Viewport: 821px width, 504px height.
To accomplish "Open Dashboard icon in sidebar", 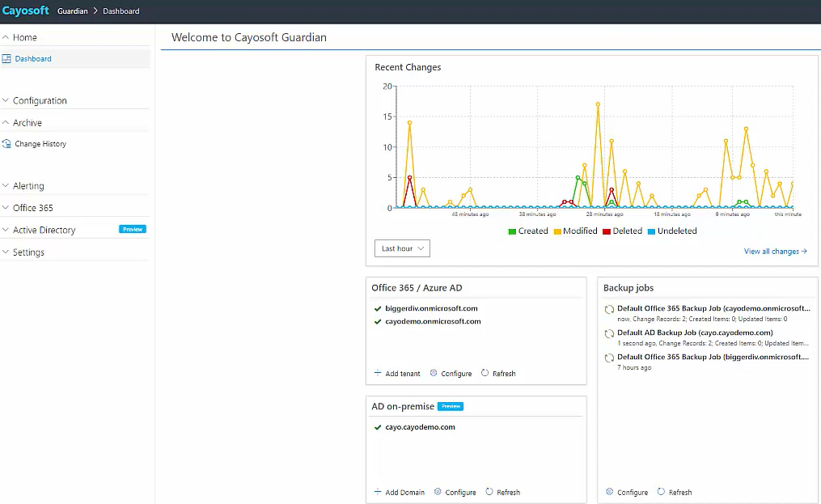I will click(x=6, y=59).
